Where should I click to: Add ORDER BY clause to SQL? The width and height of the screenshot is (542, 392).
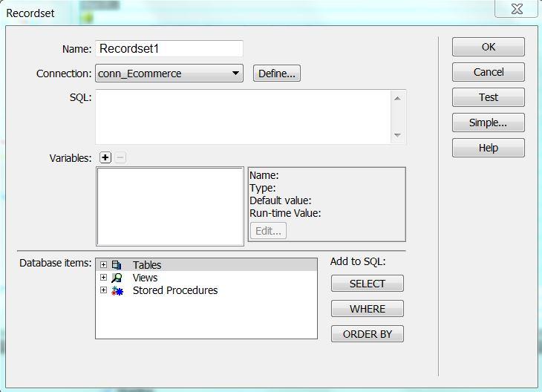tap(367, 334)
